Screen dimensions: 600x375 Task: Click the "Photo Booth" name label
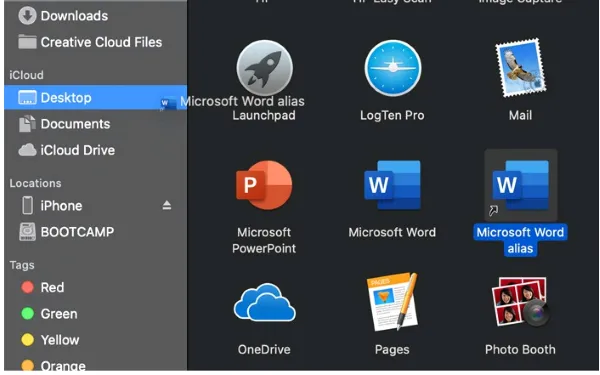520,349
